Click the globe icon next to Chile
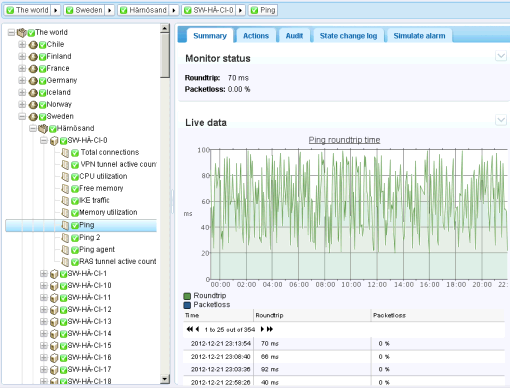Screen dimensions: 510x388 [x=33, y=45]
